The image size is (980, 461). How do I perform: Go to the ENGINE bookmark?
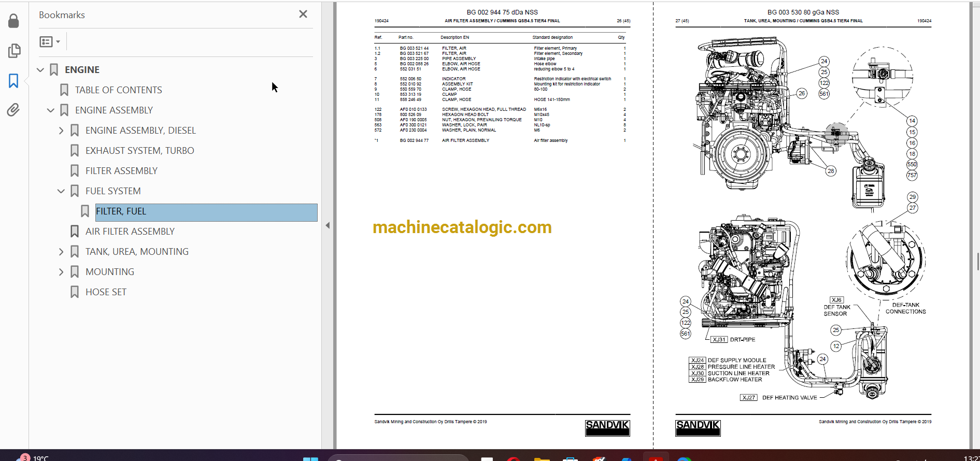[x=82, y=70]
